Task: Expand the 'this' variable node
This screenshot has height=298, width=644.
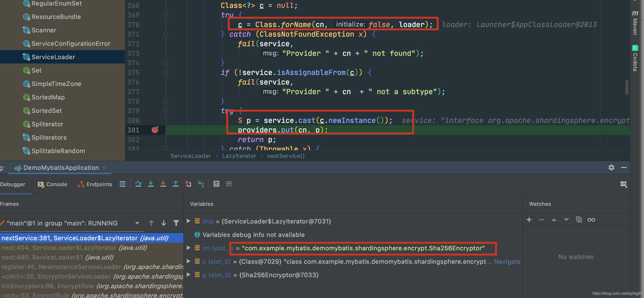Action: click(x=189, y=221)
